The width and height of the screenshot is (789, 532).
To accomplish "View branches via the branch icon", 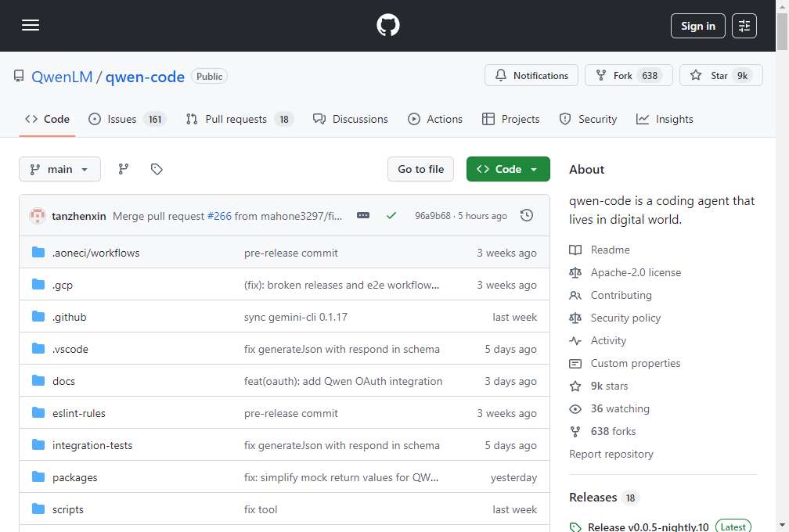I will (124, 169).
